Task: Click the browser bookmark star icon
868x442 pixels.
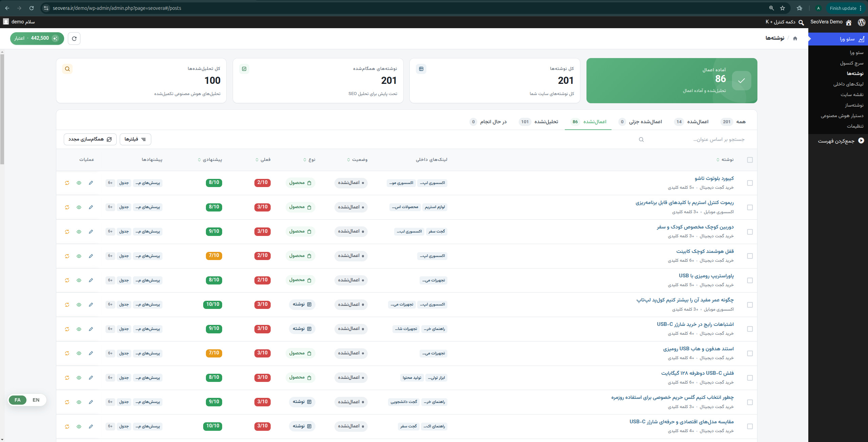Action: click(782, 8)
